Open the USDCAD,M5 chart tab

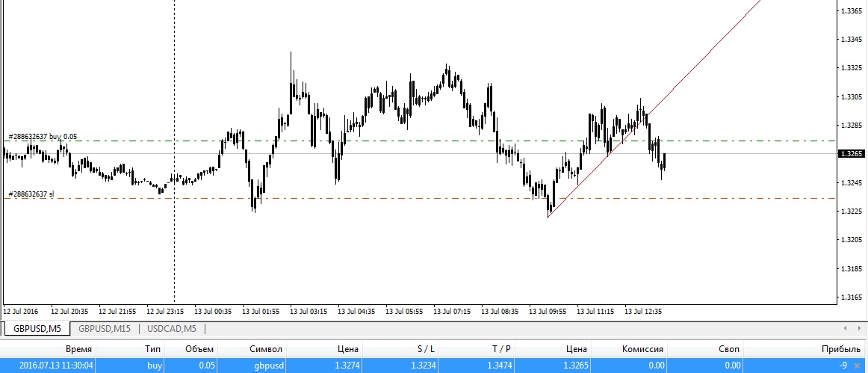[172, 329]
